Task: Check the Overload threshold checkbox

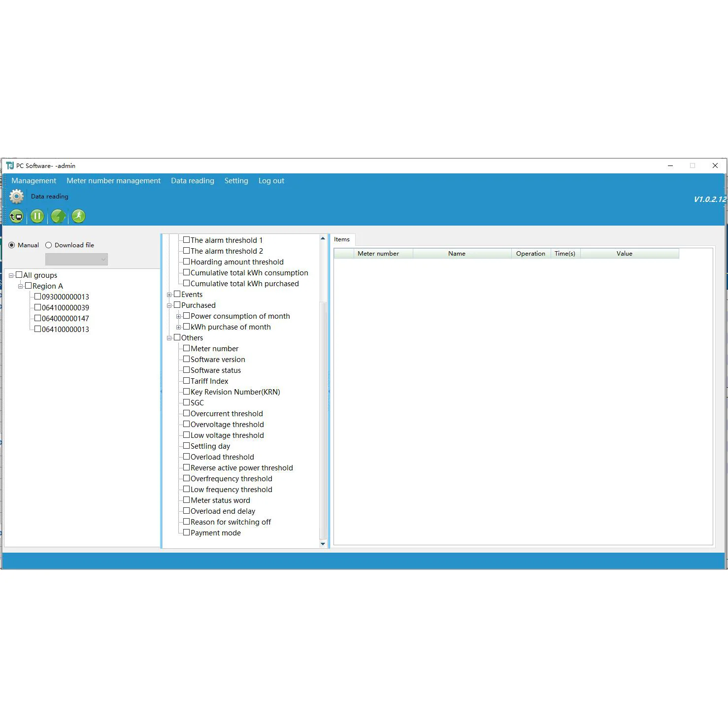Action: coord(187,457)
